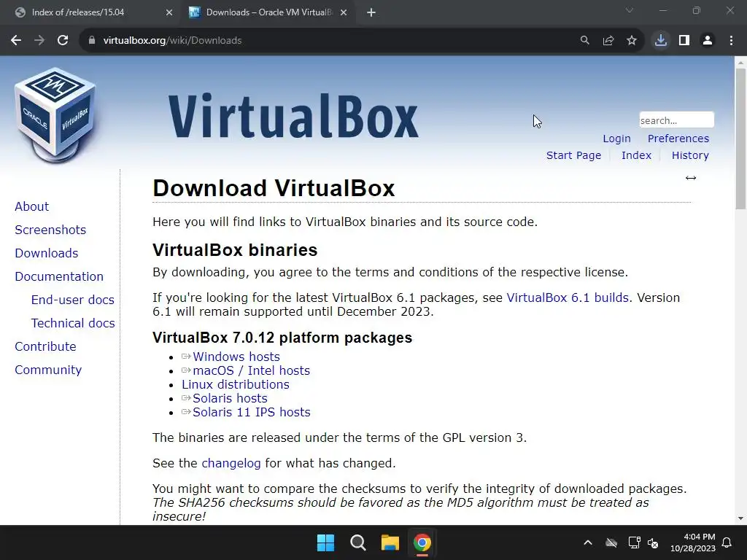747x560 pixels.
Task: Click the wiki search input field
Action: pyautogui.click(x=676, y=120)
